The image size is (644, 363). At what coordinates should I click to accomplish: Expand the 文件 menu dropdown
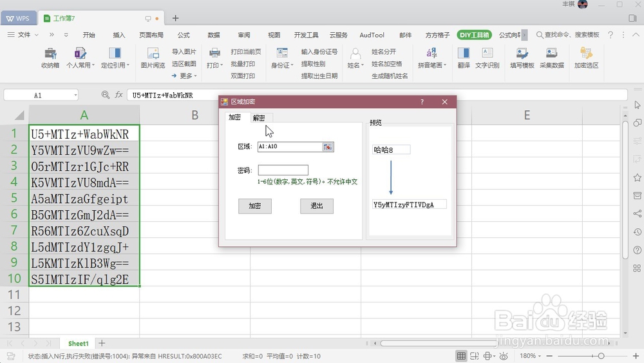pos(23,35)
